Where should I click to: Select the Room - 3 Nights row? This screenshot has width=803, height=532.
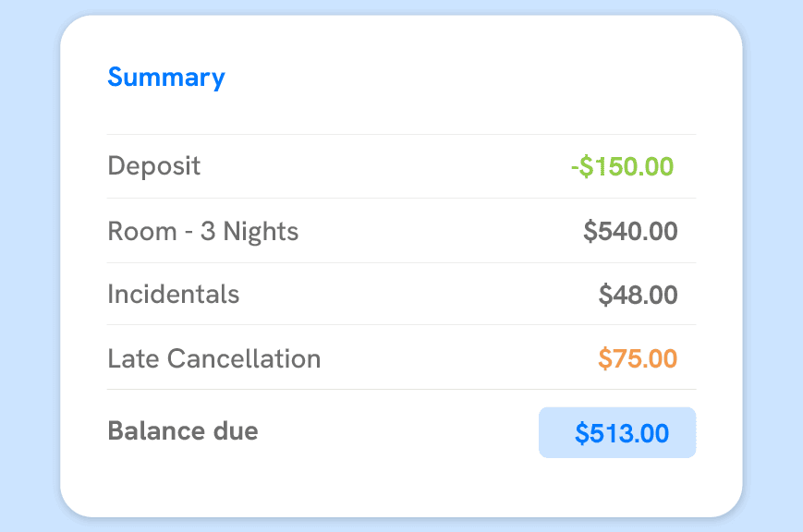[203, 231]
